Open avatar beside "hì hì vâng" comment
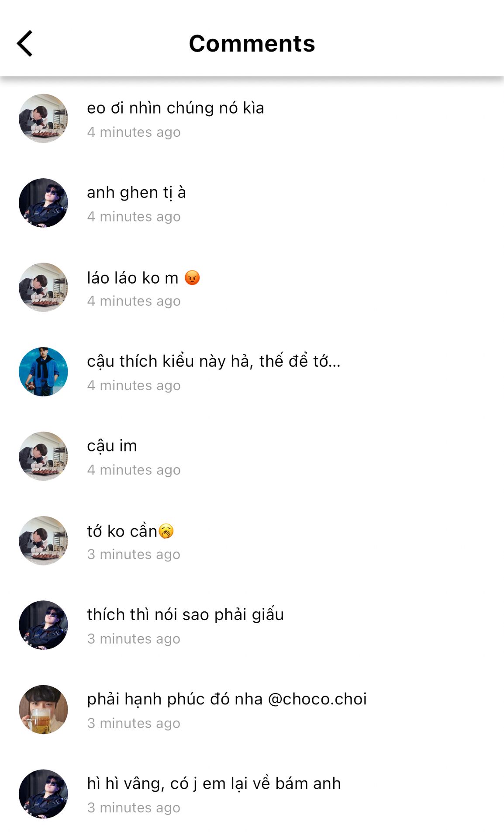Viewport: 504px width, 839px height. [43, 794]
